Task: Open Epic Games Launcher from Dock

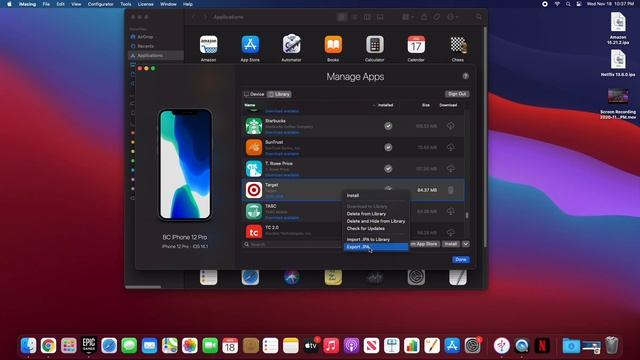Action: [x=89, y=345]
